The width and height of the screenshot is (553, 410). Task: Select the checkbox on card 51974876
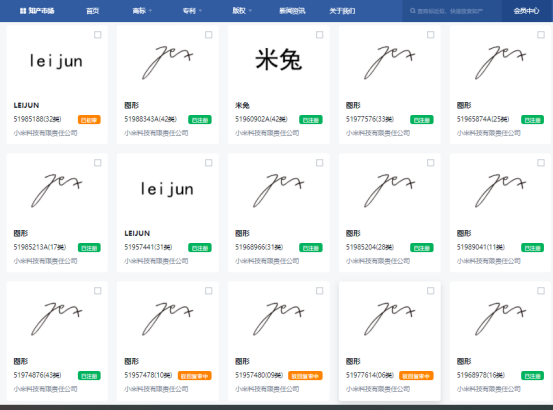pyautogui.click(x=98, y=290)
